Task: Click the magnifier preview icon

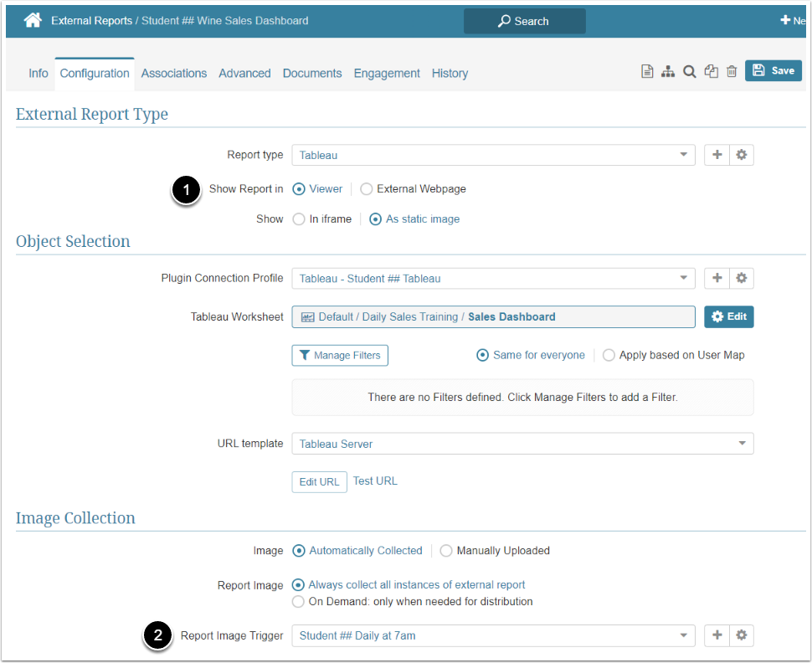Action: click(x=689, y=72)
